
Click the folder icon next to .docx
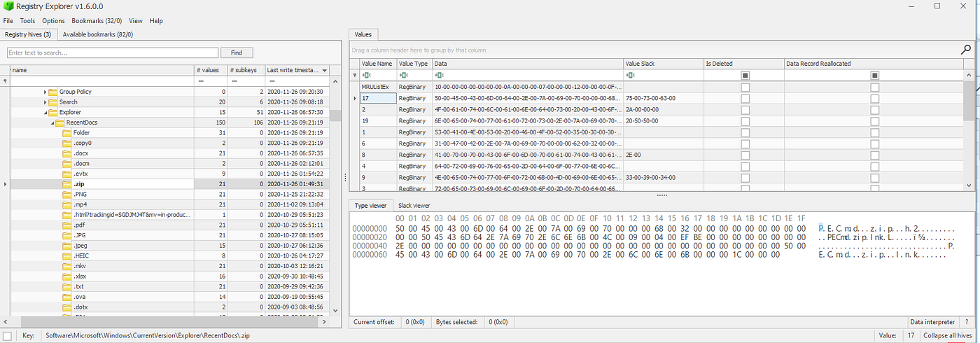[67, 153]
